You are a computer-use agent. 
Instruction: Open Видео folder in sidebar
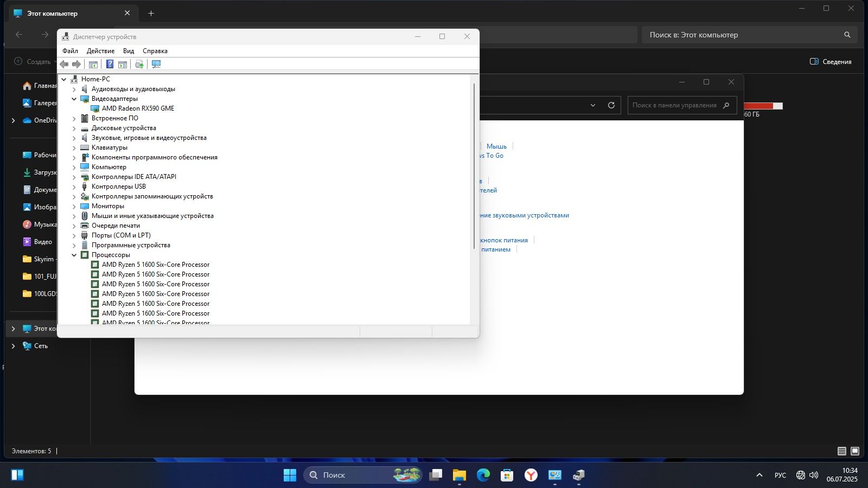tap(37, 242)
